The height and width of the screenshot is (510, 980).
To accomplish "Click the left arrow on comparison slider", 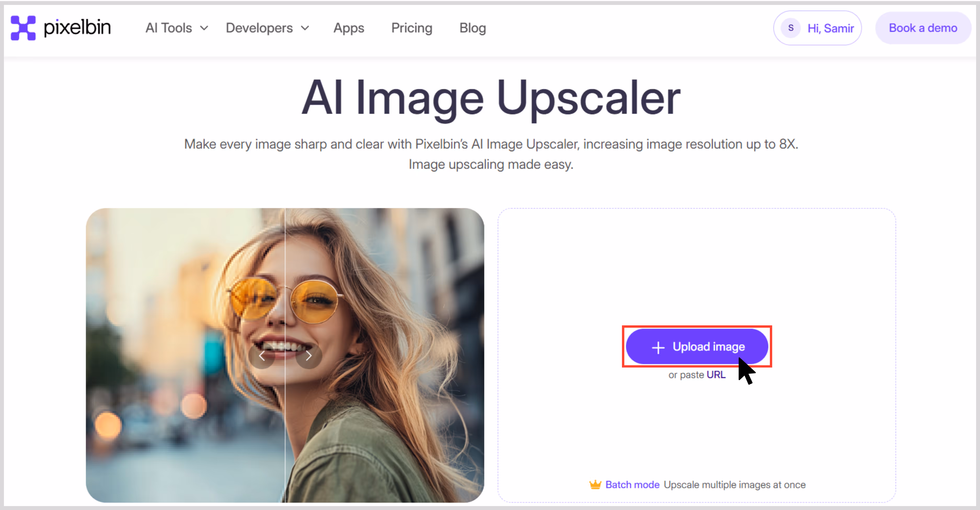I will click(x=262, y=356).
